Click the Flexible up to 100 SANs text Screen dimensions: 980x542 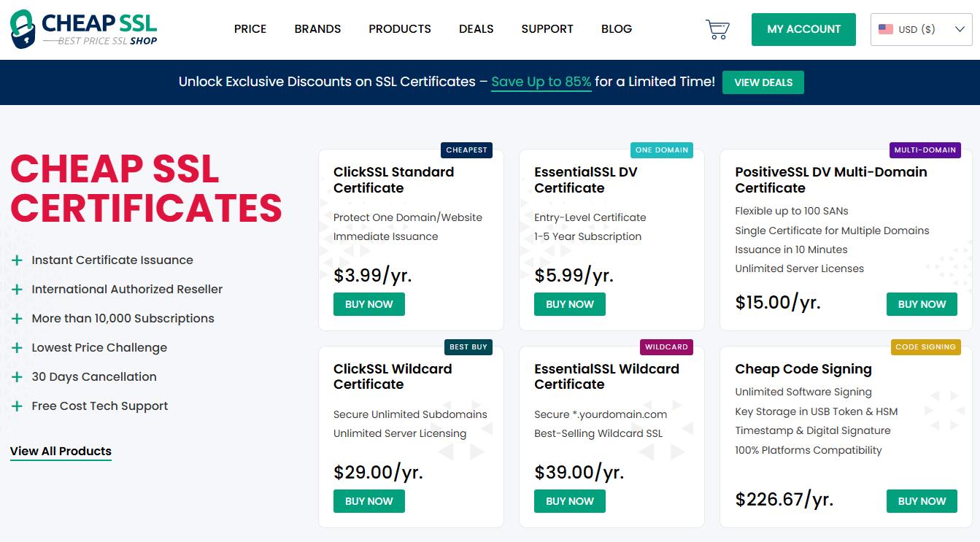[x=792, y=212]
